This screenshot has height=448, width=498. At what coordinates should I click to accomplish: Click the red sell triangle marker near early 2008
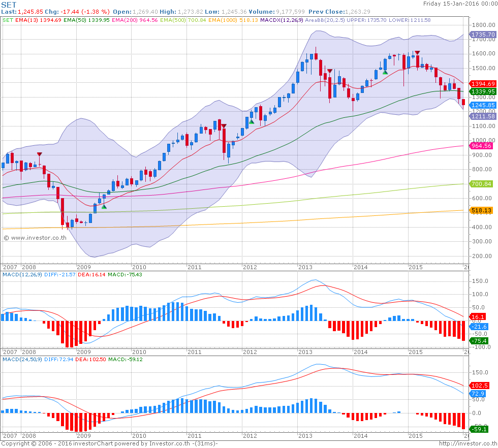click(x=40, y=154)
